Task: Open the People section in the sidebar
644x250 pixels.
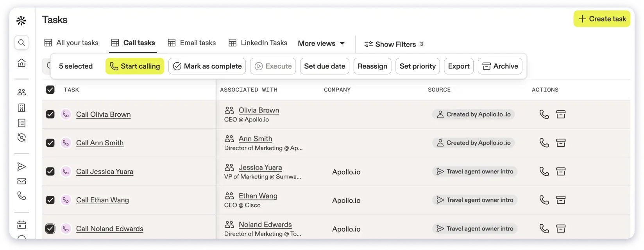Action: (22, 92)
